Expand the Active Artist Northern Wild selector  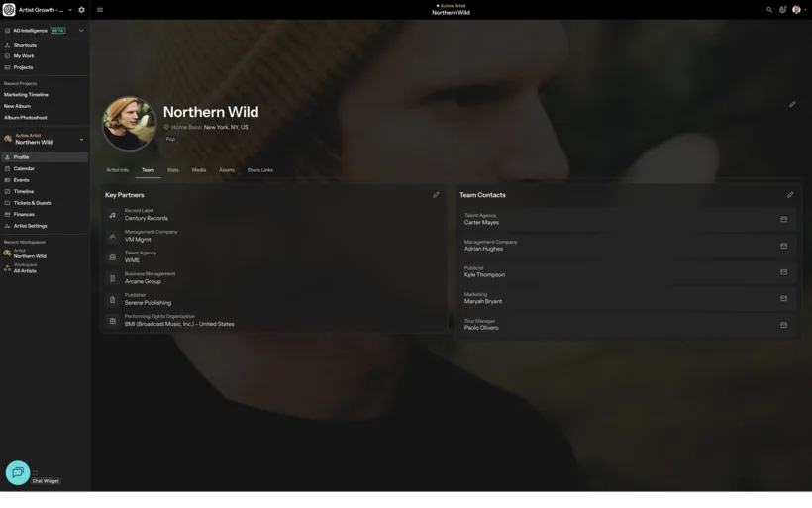tap(44, 139)
